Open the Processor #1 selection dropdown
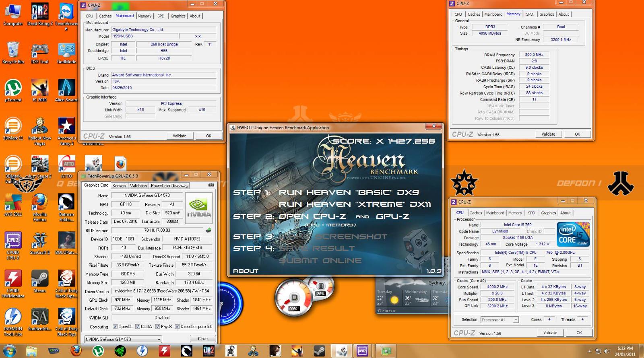This screenshot has height=358, width=644. pyautogui.click(x=500, y=320)
